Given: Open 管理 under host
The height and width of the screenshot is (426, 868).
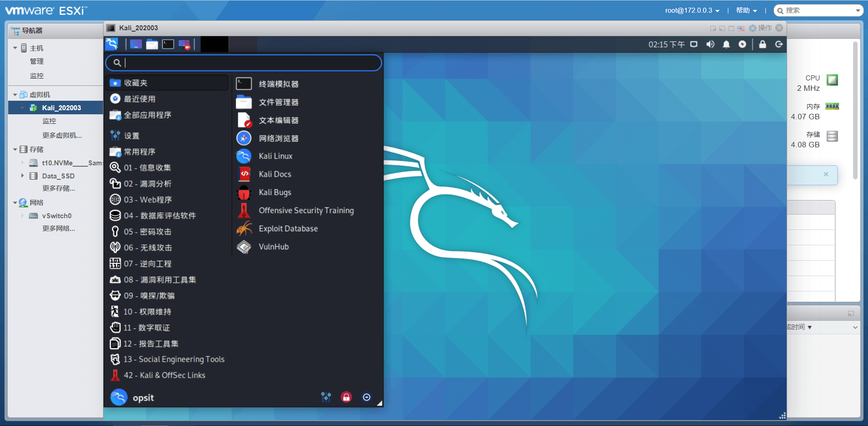Looking at the screenshot, I should pyautogui.click(x=37, y=61).
